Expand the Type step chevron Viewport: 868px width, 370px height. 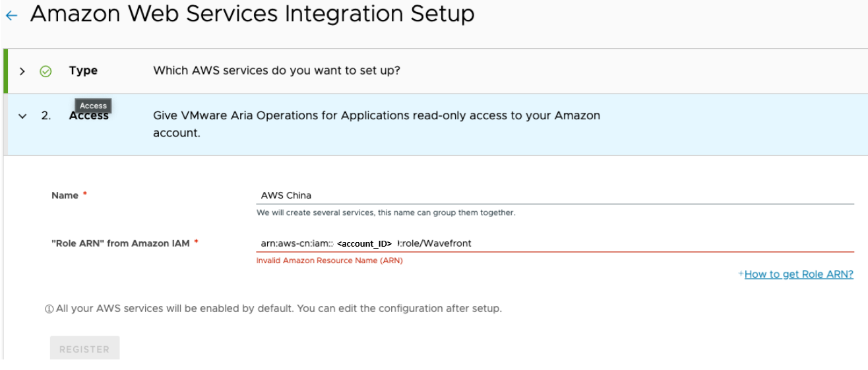click(x=22, y=71)
